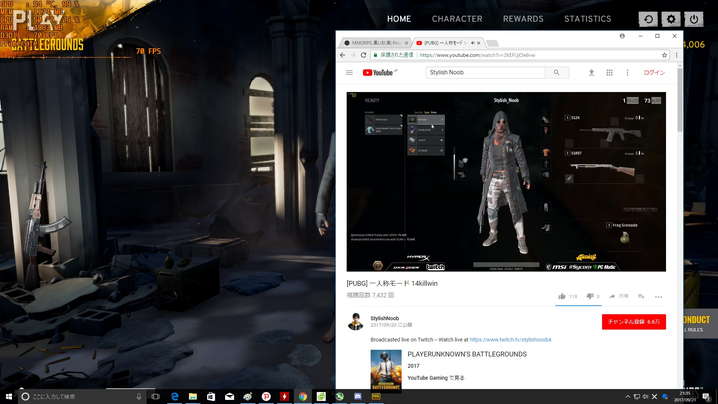Click the PLAY button in PUBG lobby
Screen dimensions: 718x404
(x=38, y=20)
